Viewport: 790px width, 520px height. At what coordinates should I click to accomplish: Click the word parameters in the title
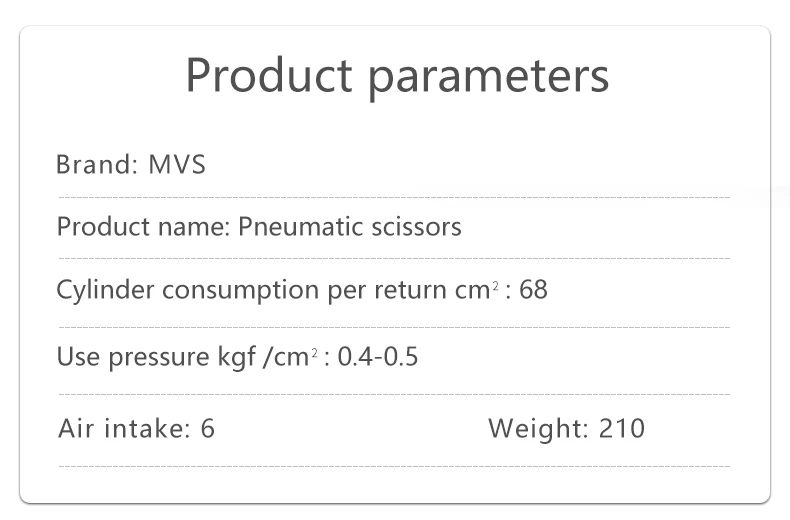tap(489, 78)
